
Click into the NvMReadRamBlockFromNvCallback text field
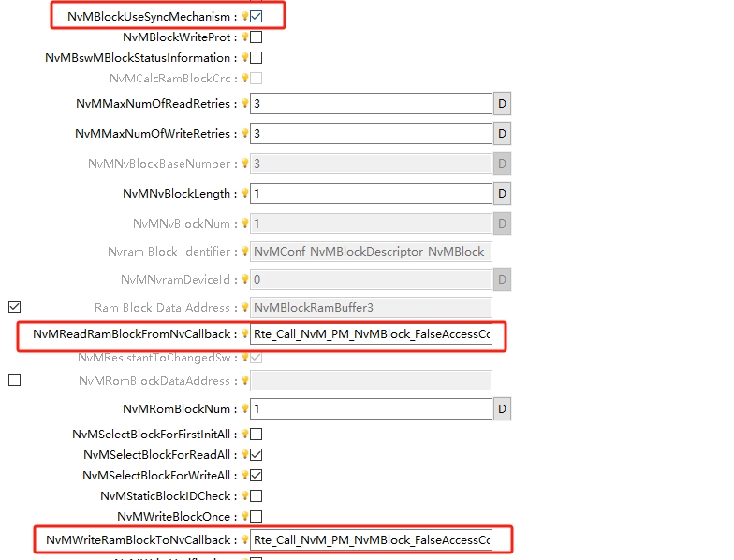pos(371,334)
